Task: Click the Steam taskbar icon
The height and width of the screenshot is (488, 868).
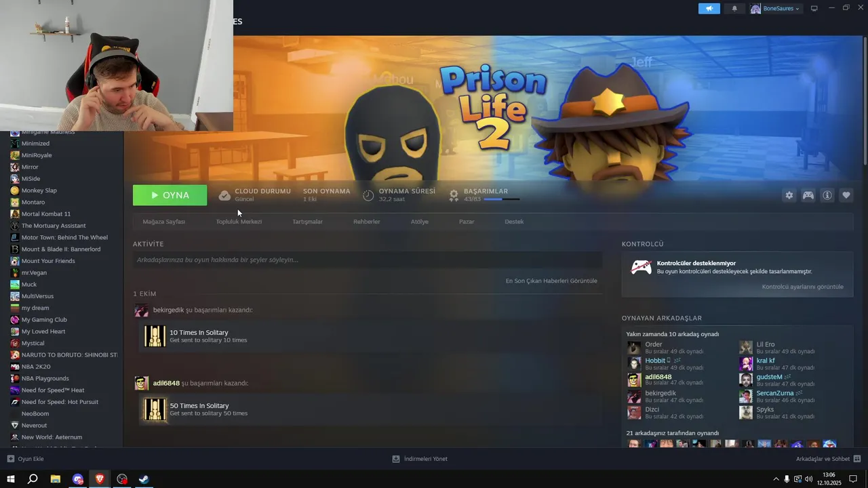Action: pos(144,479)
